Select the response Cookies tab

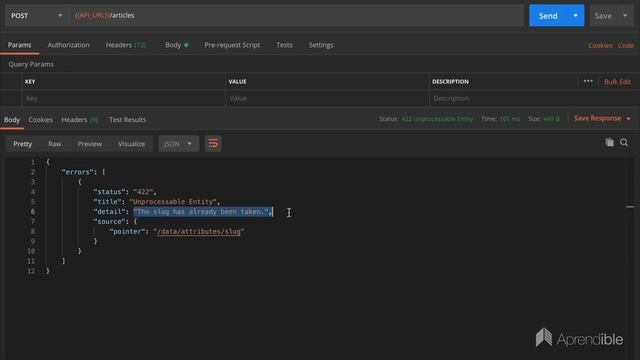[x=40, y=120]
